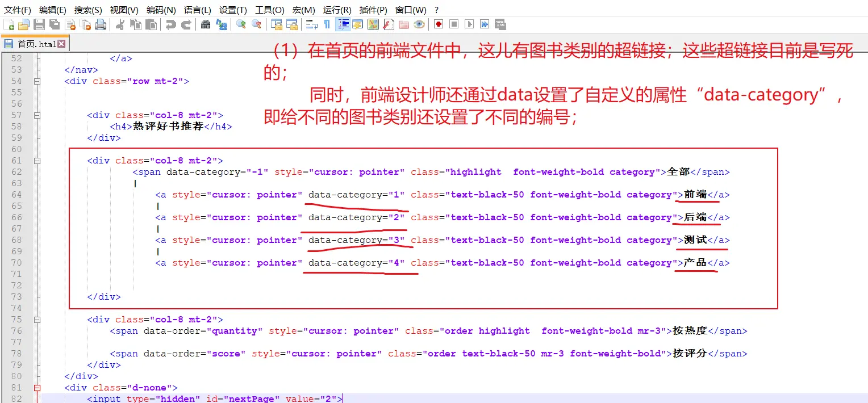Click the Open file toolbar icon
Viewport: 868px width, 403px height.
coord(24,24)
